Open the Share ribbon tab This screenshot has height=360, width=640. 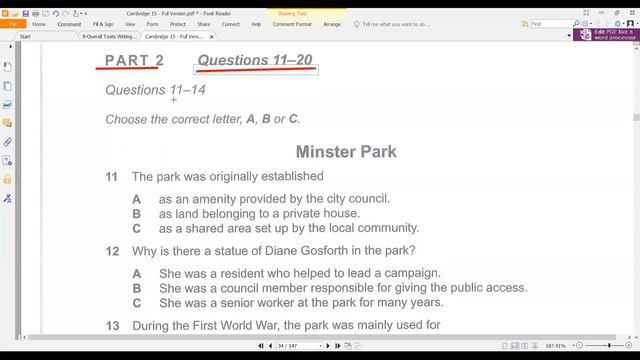(204, 24)
